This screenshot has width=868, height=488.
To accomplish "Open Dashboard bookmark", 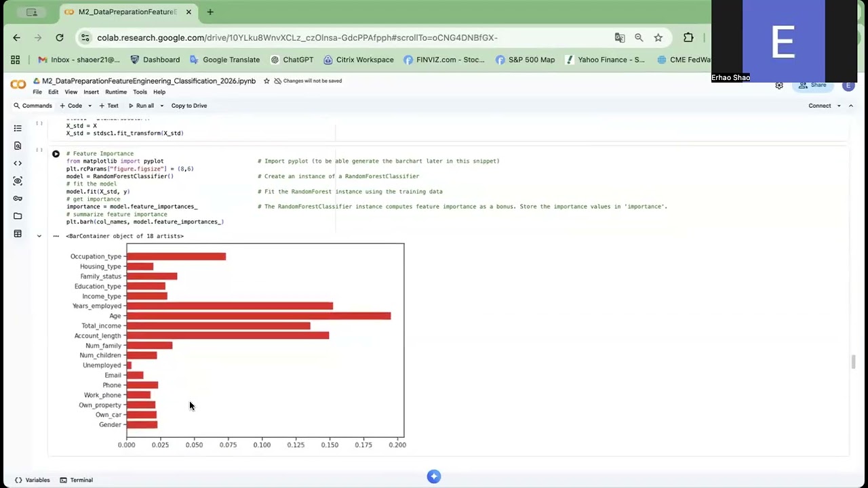I will (155, 60).
